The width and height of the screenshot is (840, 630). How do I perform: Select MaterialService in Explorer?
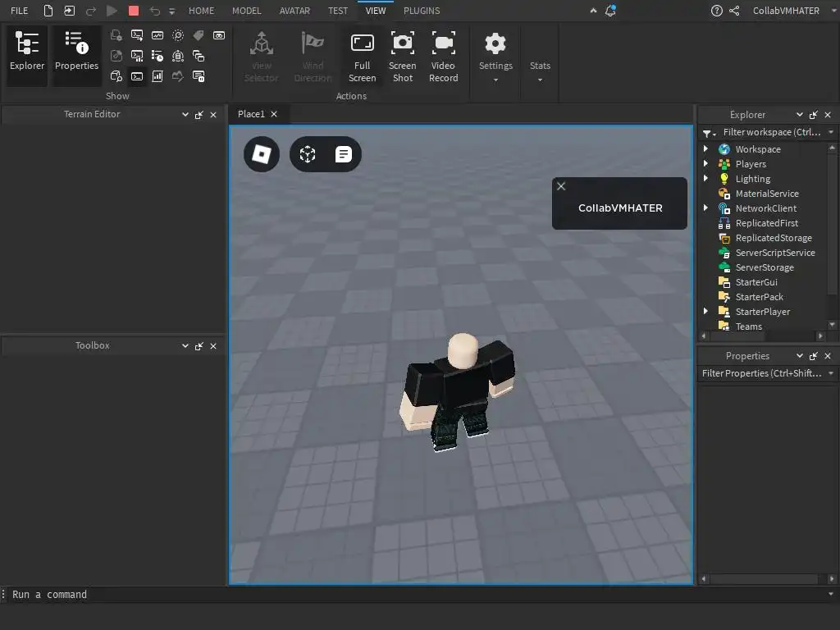767,194
